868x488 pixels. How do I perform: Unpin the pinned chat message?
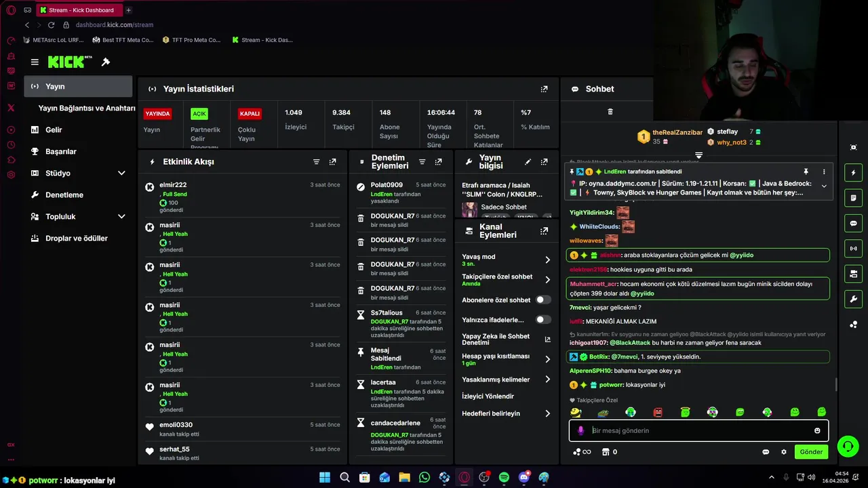(x=806, y=172)
